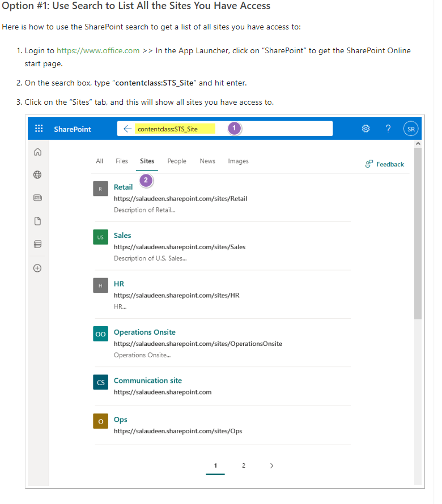Click the HR site H tile

(101, 285)
